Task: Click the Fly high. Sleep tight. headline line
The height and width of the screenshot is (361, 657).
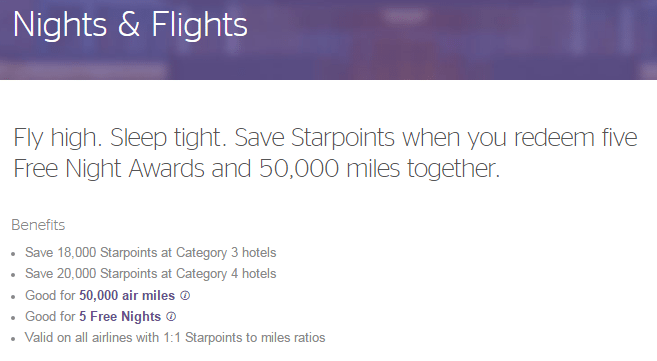Action: click(x=325, y=138)
